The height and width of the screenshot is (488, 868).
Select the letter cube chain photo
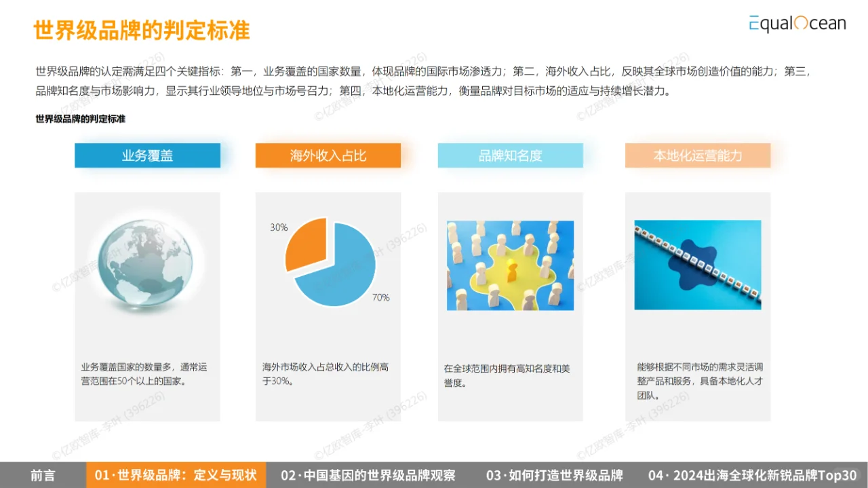pos(698,265)
